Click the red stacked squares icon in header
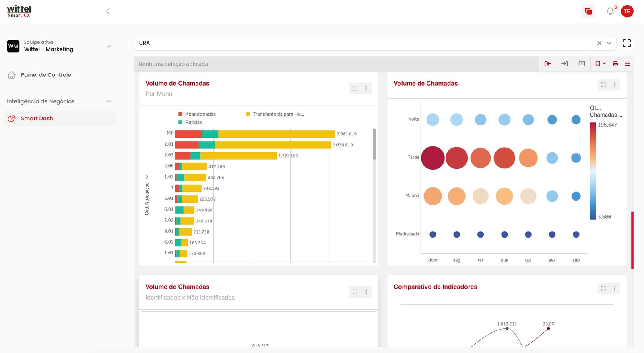 [x=588, y=11]
